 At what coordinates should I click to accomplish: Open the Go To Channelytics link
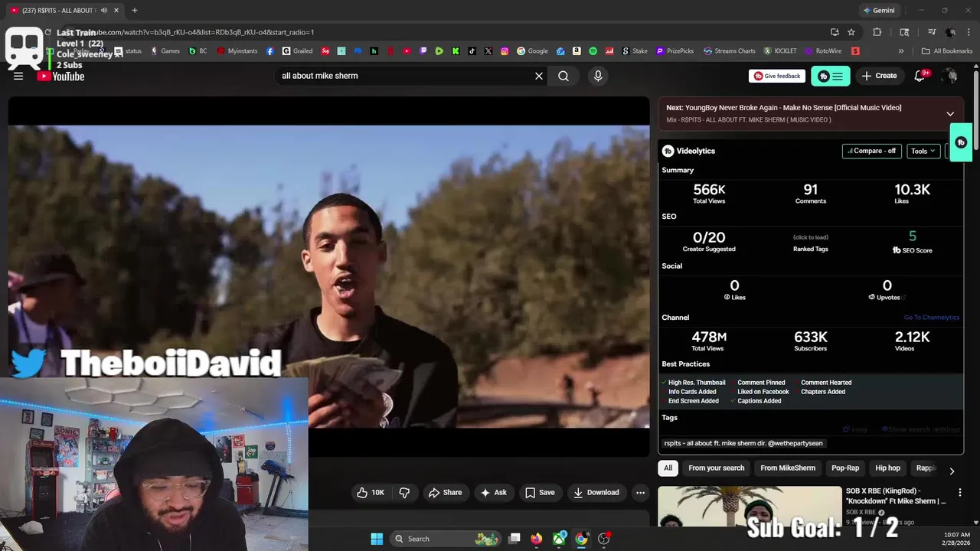coord(931,318)
